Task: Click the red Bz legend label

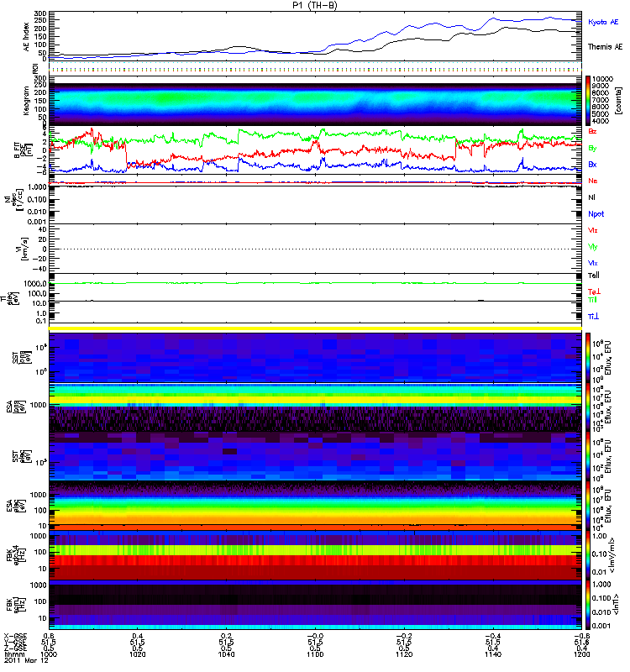Action: [x=592, y=131]
